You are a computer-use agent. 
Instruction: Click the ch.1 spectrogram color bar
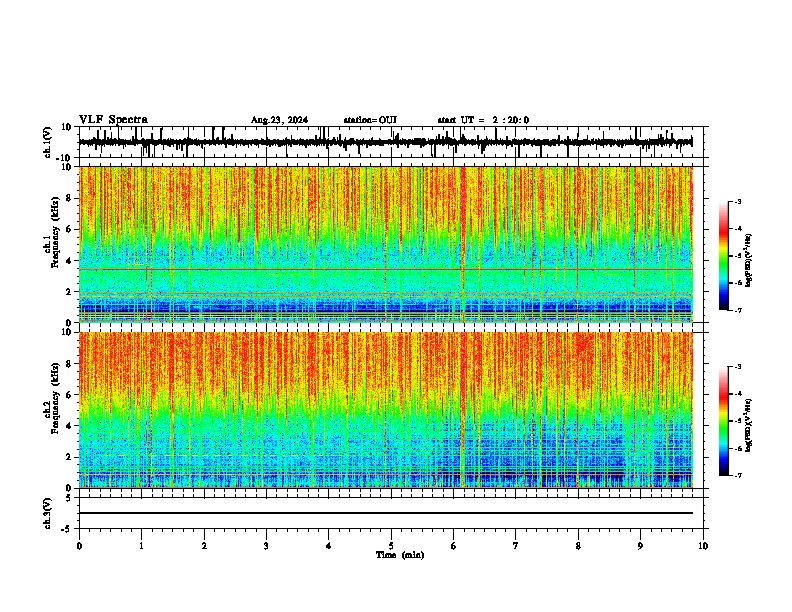[x=723, y=256]
